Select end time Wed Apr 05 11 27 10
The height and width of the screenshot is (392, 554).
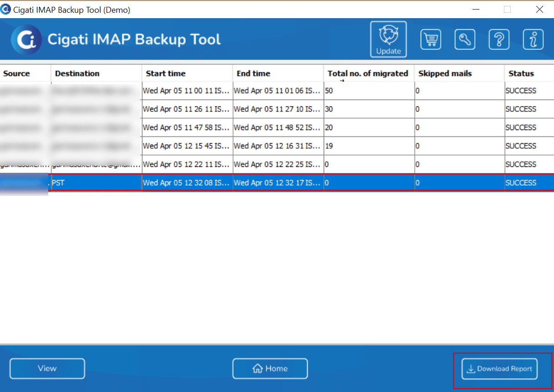point(278,109)
